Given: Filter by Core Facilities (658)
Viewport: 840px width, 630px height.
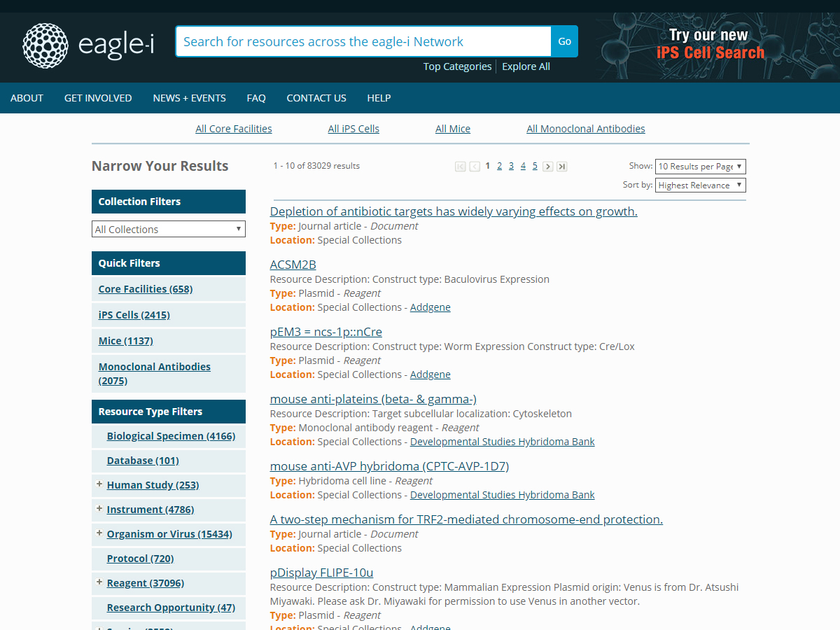Looking at the screenshot, I should [x=146, y=289].
